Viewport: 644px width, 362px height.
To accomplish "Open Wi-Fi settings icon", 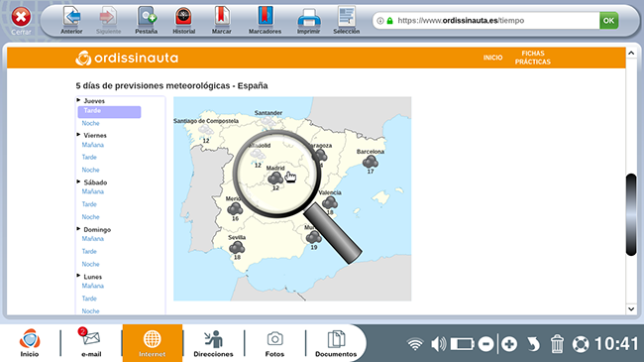I will pos(415,344).
